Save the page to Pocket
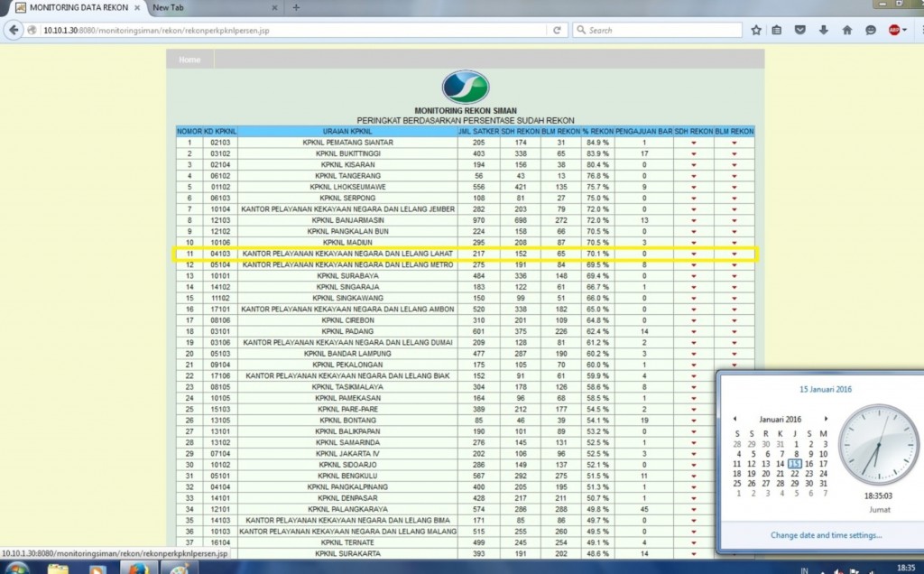Viewport: 924px width, 574px height. [800, 30]
